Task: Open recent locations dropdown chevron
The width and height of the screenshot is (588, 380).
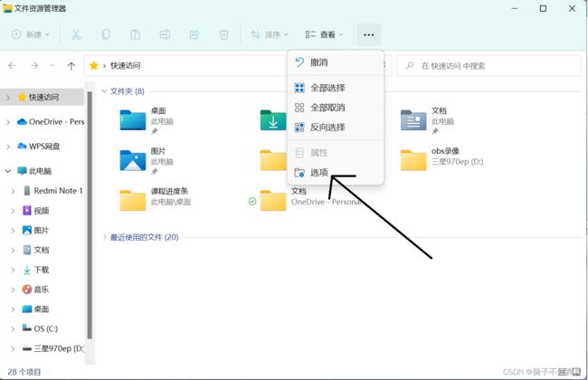Action: coord(52,66)
